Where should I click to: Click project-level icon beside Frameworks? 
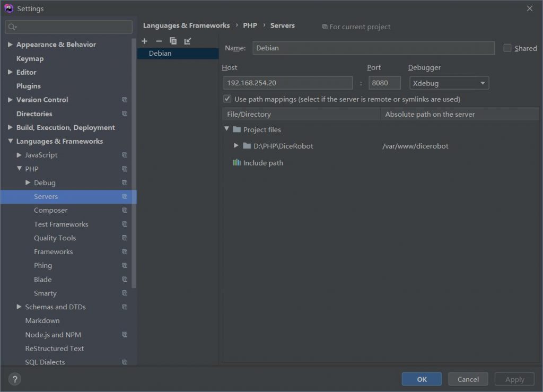click(125, 252)
